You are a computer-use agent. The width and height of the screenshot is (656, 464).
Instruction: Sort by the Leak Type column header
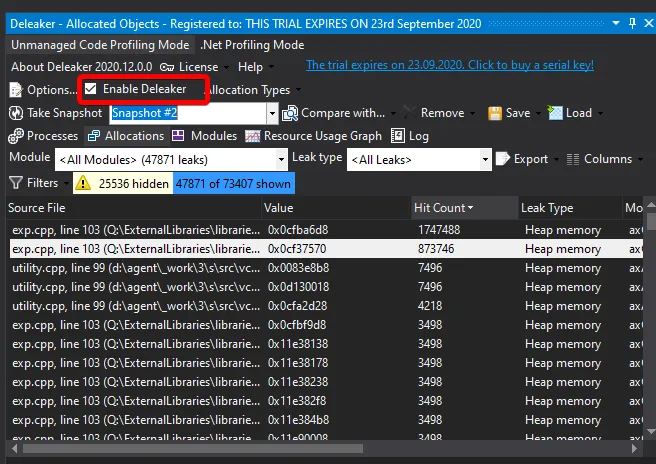[x=571, y=208]
